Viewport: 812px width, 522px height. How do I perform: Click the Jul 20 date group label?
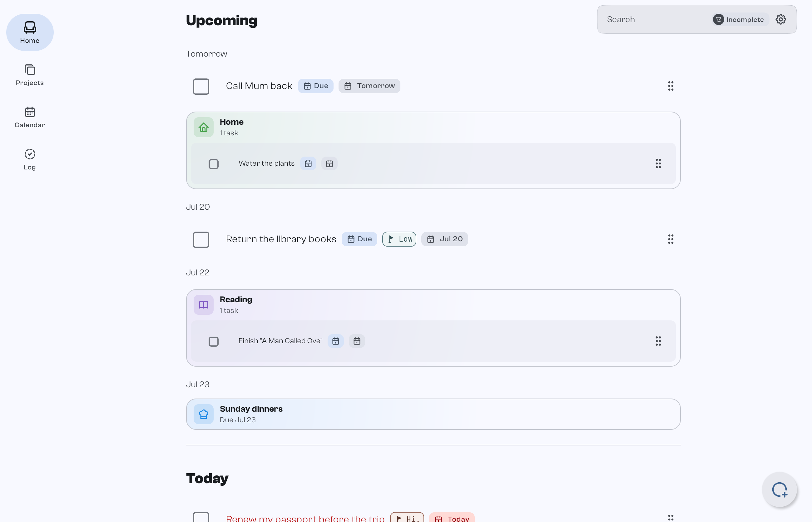[x=198, y=207]
